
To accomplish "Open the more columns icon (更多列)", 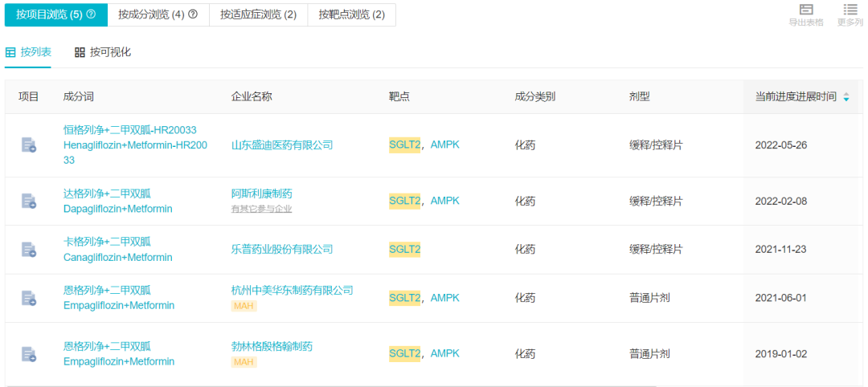I will pos(850,10).
